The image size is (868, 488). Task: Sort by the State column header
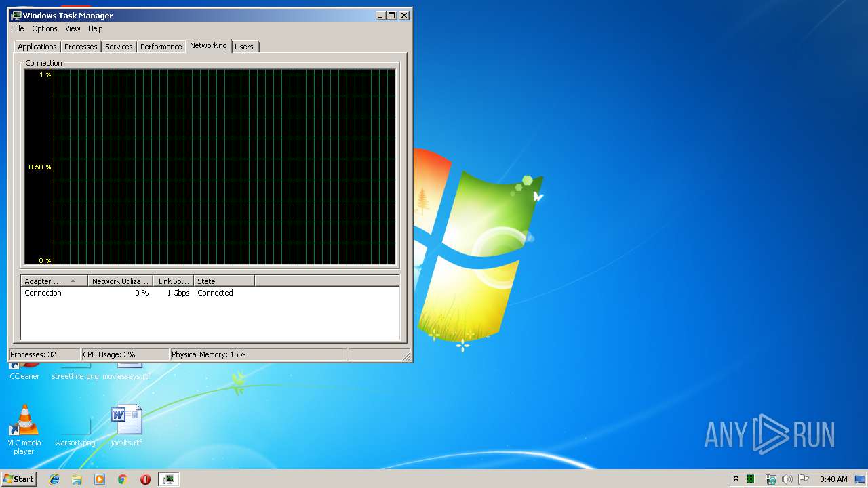point(224,281)
